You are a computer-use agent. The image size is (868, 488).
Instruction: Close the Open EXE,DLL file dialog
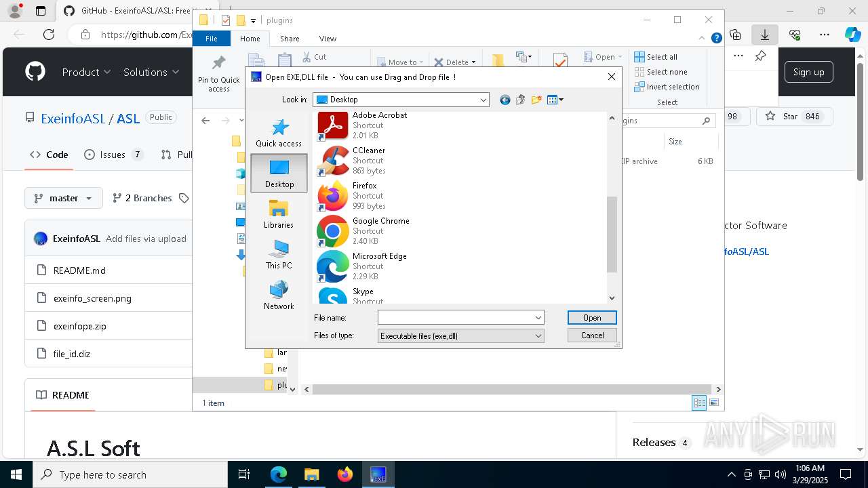click(x=611, y=77)
